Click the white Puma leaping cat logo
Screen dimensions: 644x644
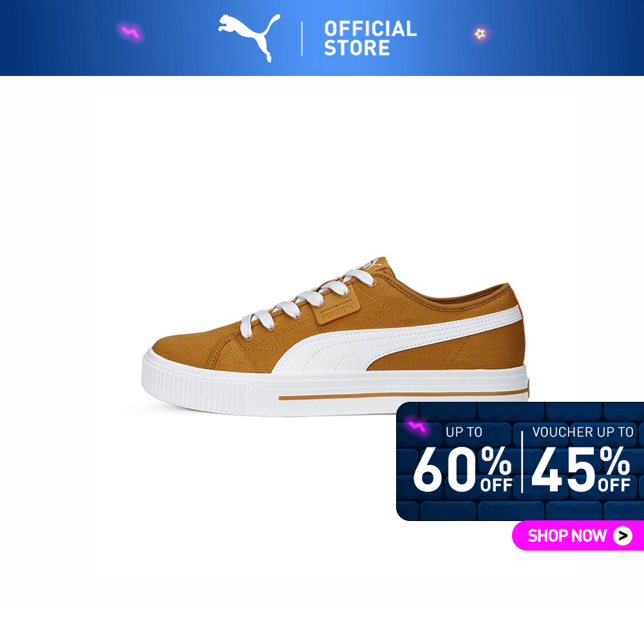tap(249, 38)
